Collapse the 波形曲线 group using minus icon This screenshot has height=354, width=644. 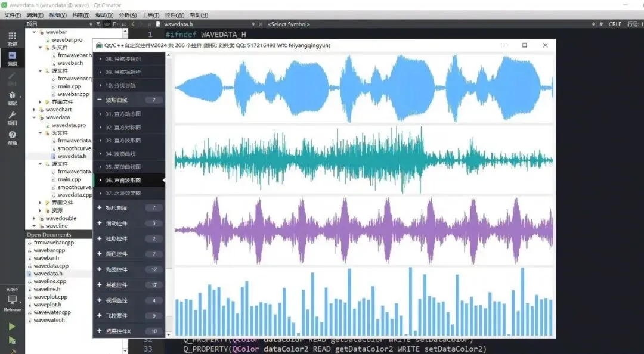click(100, 100)
